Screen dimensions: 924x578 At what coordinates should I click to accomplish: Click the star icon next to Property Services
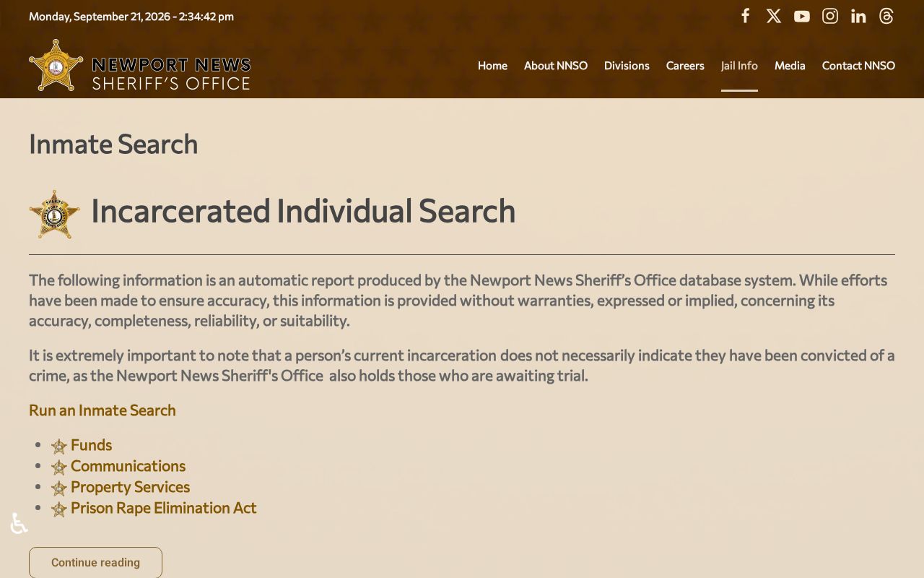pyautogui.click(x=59, y=488)
